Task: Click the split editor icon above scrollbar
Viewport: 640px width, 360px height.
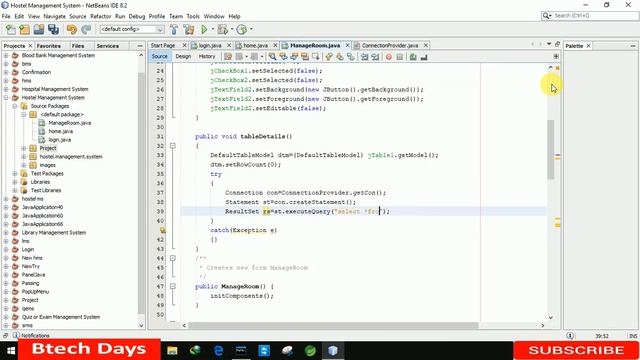Action: point(556,56)
